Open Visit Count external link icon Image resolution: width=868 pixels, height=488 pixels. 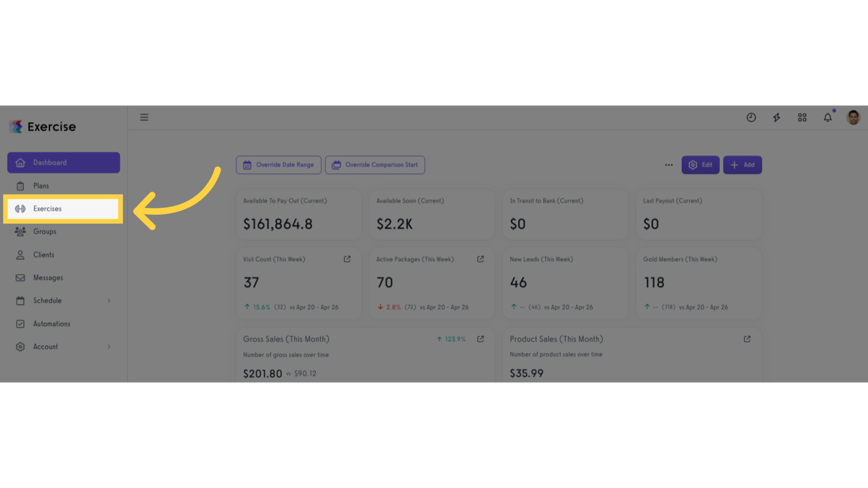347,259
